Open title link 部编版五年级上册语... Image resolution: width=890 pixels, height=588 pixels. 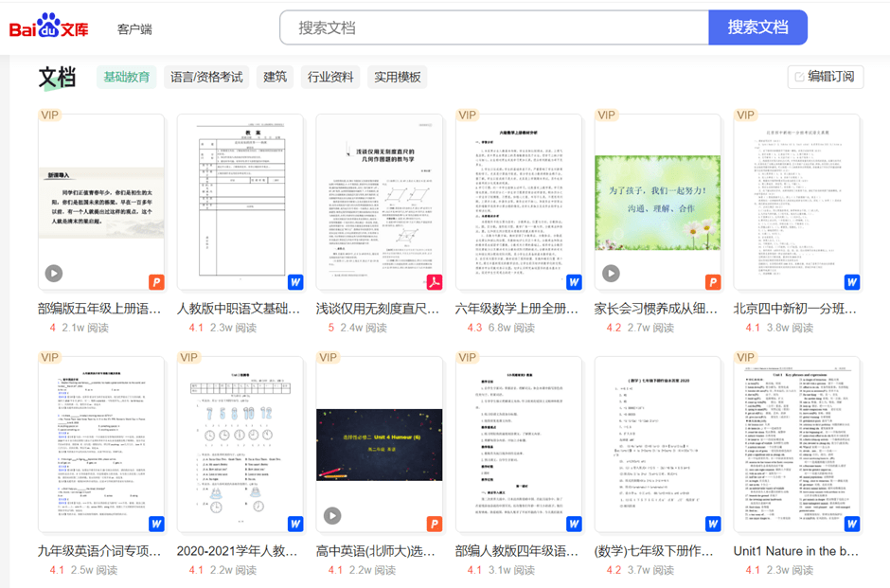(100, 309)
